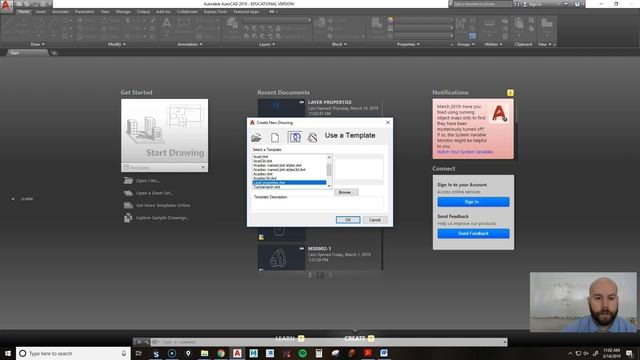This screenshot has width=640, height=360.
Task: Click the Send Feedback button
Action: [x=473, y=233]
